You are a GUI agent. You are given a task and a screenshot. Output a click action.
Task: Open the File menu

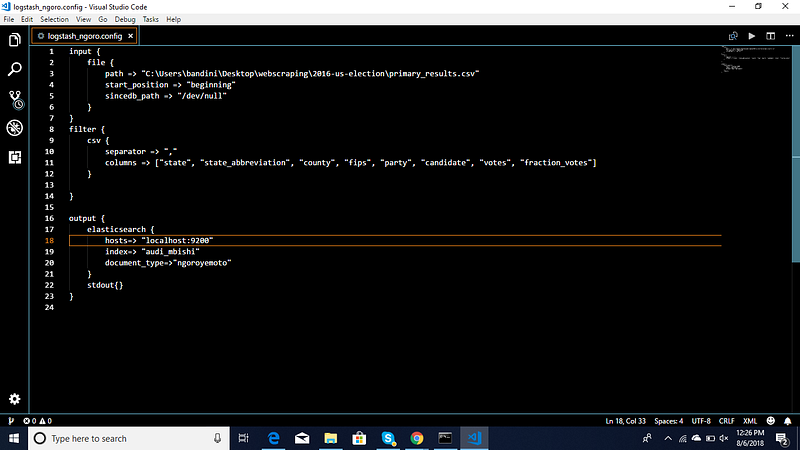[x=9, y=19]
